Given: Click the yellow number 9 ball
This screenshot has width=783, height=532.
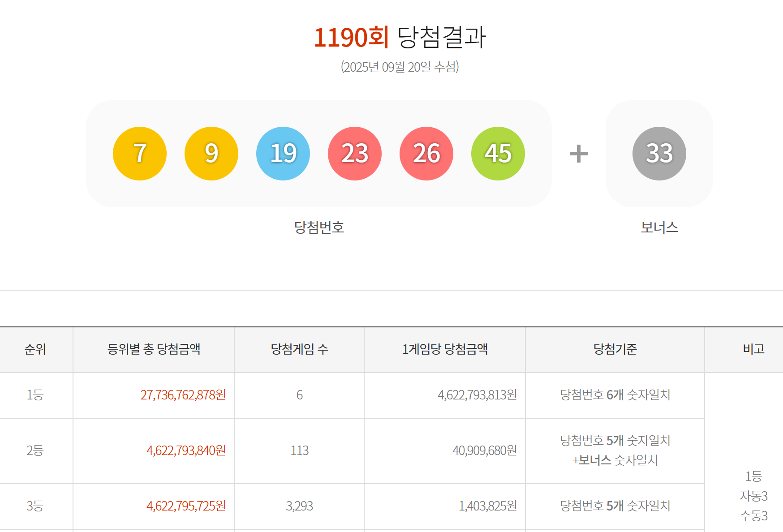Looking at the screenshot, I should coord(211,154).
